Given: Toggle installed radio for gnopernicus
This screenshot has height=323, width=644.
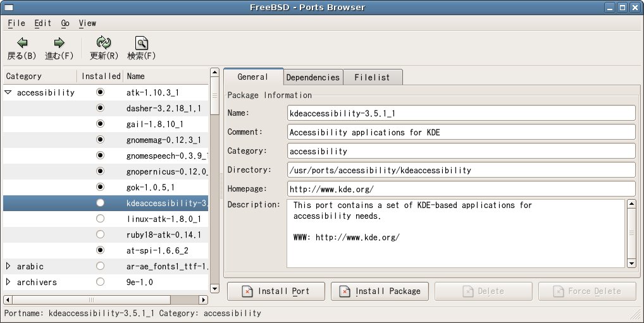Looking at the screenshot, I should click(100, 171).
